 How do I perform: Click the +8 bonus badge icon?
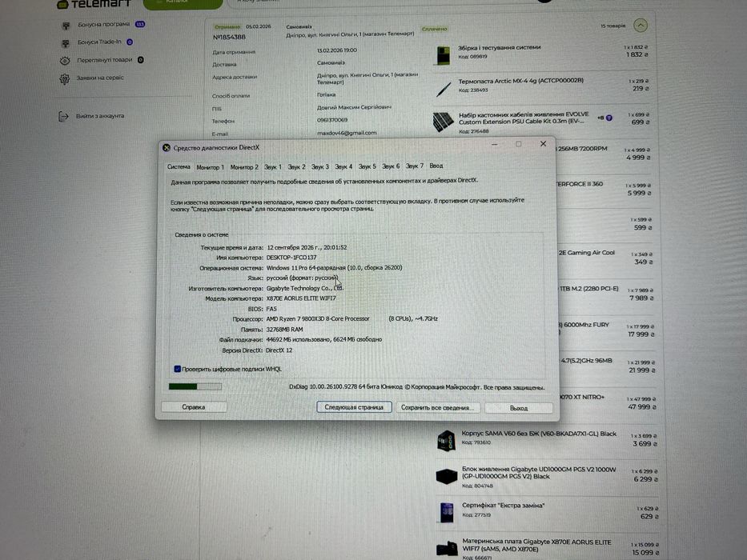(608, 118)
